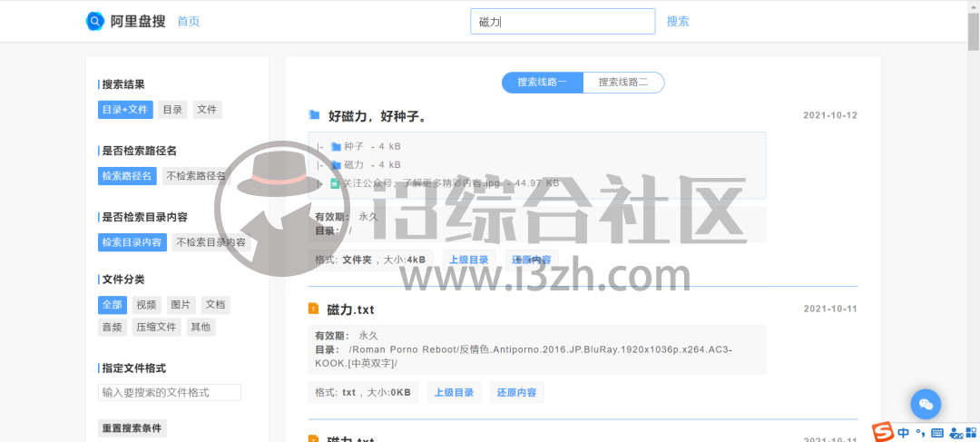Image resolution: width=980 pixels, height=442 pixels.
Task: Open the Sogou soft keyboard icon
Action: (936, 433)
